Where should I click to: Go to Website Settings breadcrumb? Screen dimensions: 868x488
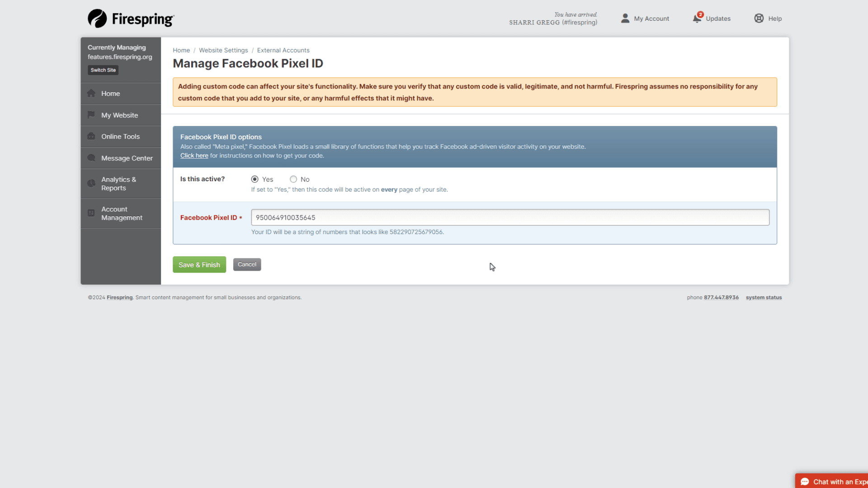[x=223, y=50]
